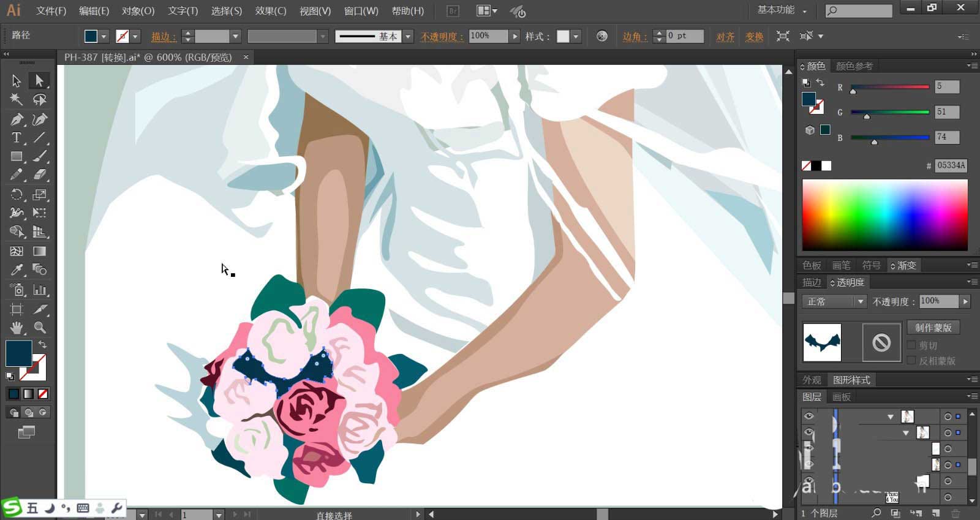Screen dimensions: 980x520
Task: Click the search field at top right
Action: click(859, 10)
